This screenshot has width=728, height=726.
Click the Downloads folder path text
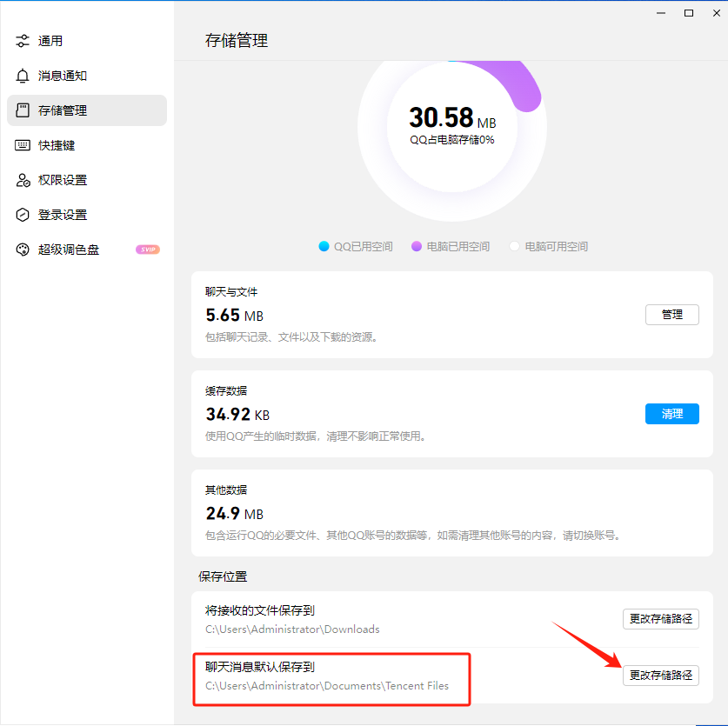point(292,629)
